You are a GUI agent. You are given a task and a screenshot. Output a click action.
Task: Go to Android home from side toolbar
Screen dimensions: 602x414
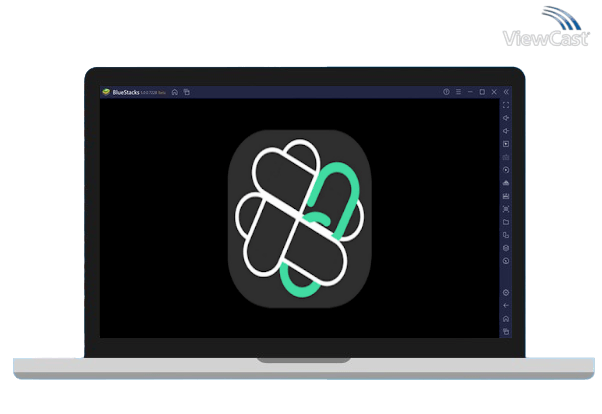point(506,319)
